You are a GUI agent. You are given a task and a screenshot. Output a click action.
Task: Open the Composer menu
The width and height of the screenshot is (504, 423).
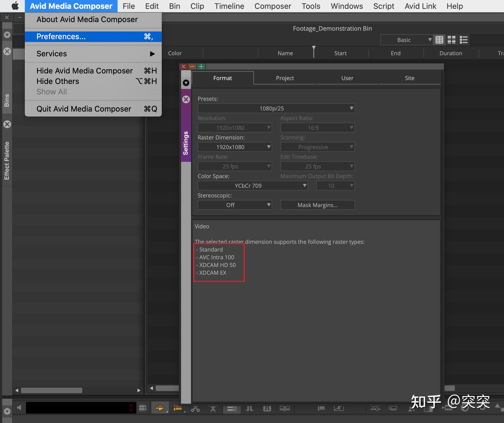coord(273,6)
